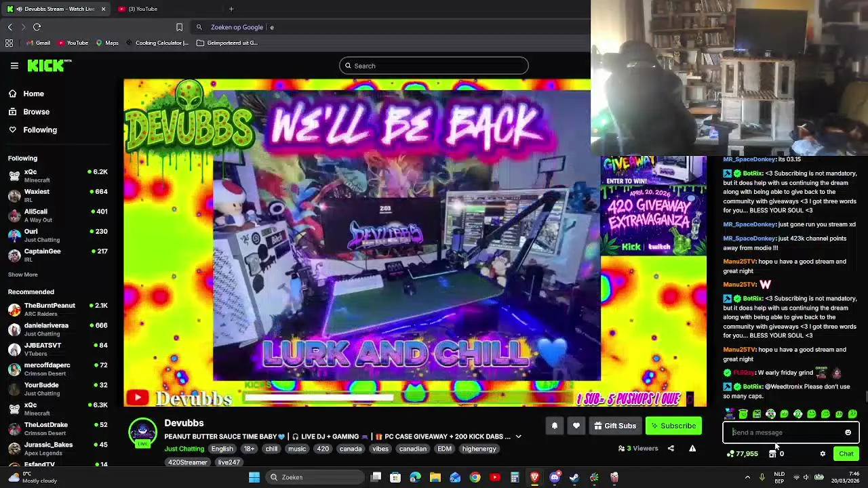Select the 420Streamer tag
The image size is (868, 488).
pyautogui.click(x=188, y=462)
